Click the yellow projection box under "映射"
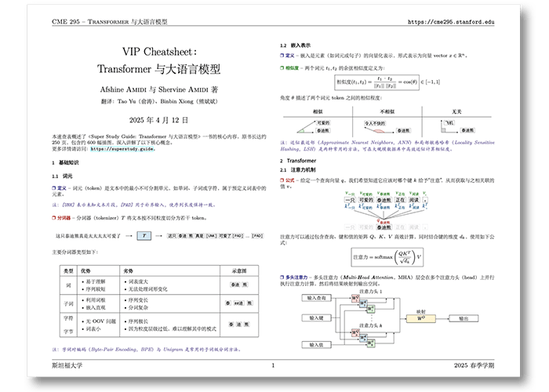 [x=421, y=318]
